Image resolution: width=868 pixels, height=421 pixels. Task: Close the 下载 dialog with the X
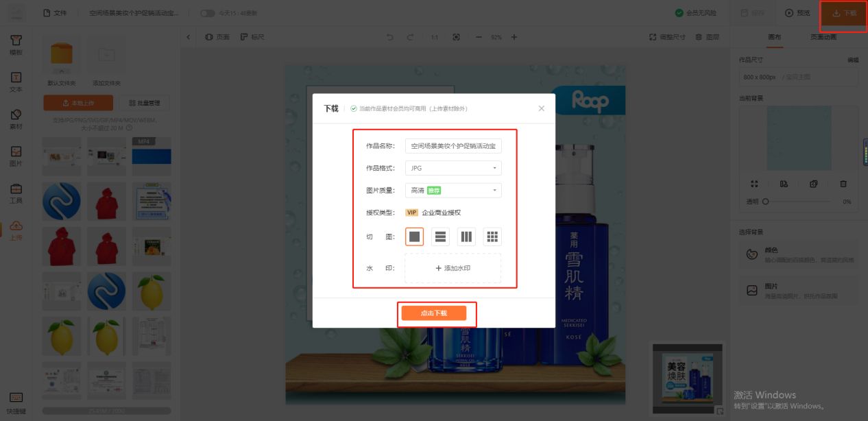click(x=541, y=108)
